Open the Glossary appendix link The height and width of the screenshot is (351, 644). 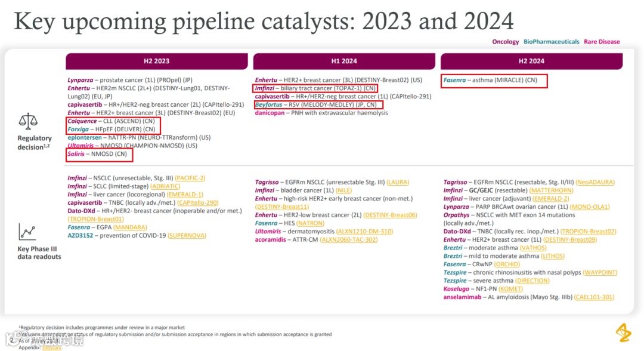pos(52,347)
